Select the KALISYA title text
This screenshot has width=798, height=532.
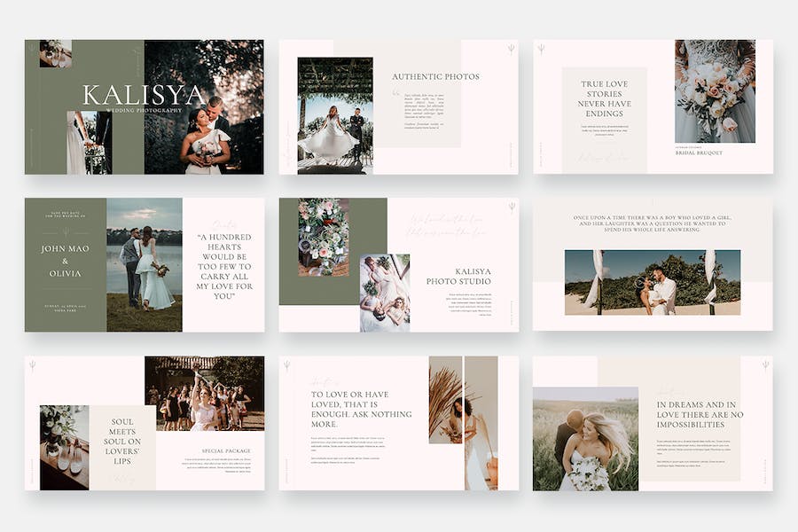pos(144,94)
